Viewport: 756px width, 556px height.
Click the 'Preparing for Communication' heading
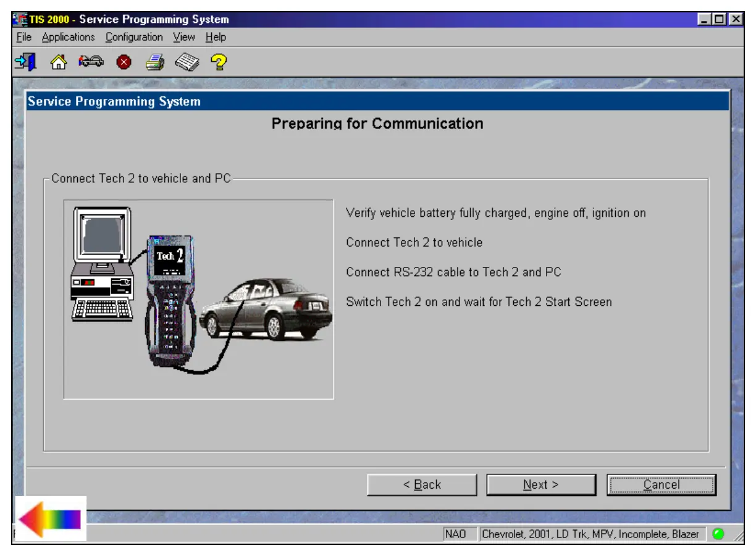coord(377,124)
